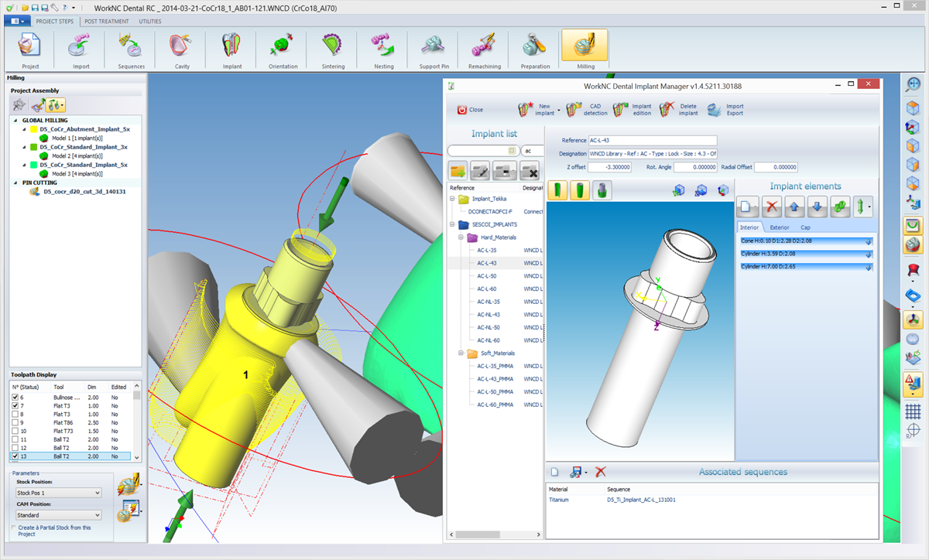Click the Z offset input field
Screen dimensions: 929x560
click(609, 167)
